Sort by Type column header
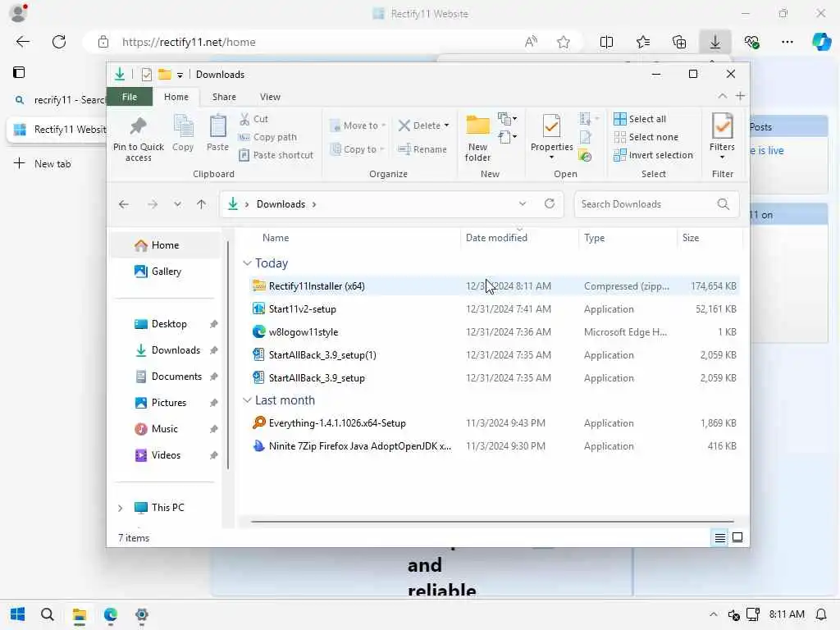This screenshot has height=630, width=840. click(x=594, y=238)
